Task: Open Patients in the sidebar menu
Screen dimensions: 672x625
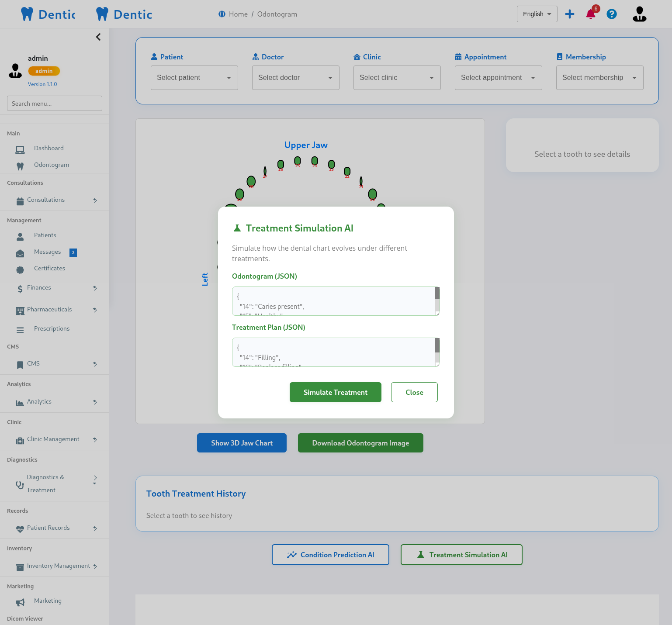Action: 45,235
